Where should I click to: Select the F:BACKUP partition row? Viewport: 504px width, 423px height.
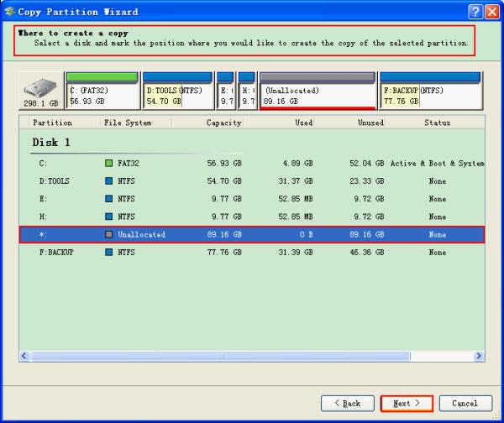coord(252,252)
